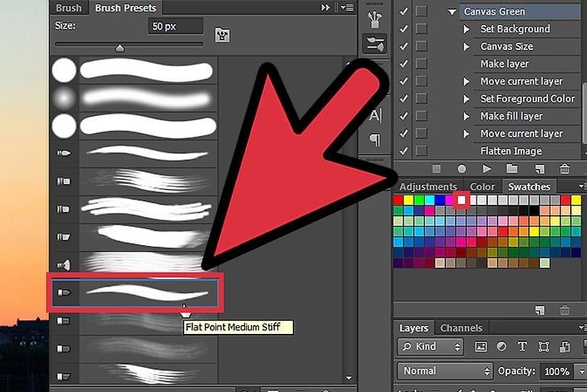Expand the Set Foreground Color step
The width and height of the screenshot is (587, 392).
tap(467, 98)
